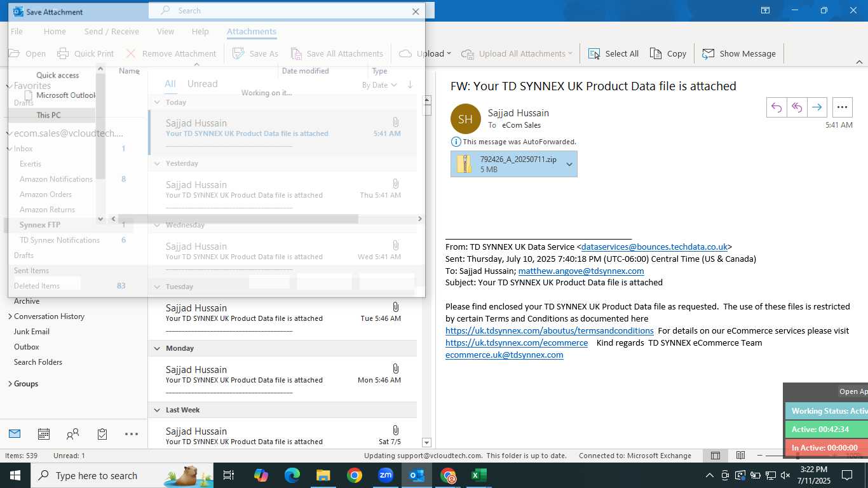The height and width of the screenshot is (488, 868).
Task: Open Microsoft Edge from the taskbar
Action: pyautogui.click(x=292, y=475)
